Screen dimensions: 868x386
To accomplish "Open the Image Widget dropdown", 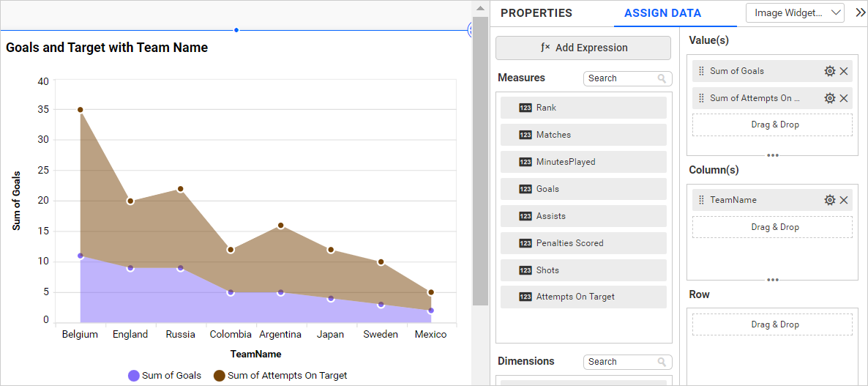I will (795, 12).
